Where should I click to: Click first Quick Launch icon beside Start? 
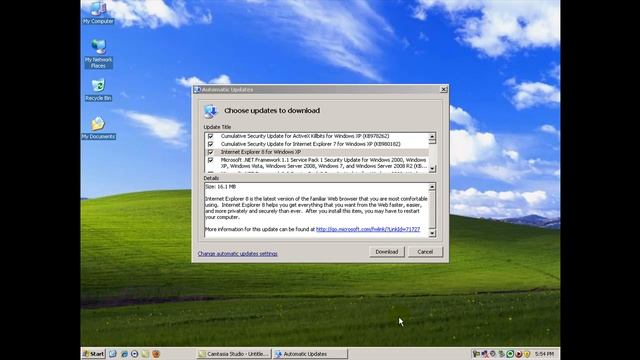(113, 354)
